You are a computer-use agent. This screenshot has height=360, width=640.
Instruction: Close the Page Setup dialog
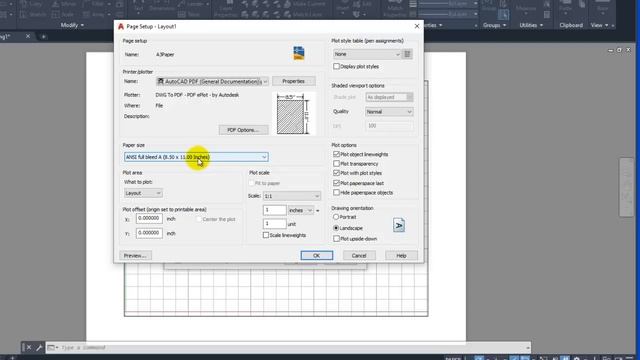[417, 26]
